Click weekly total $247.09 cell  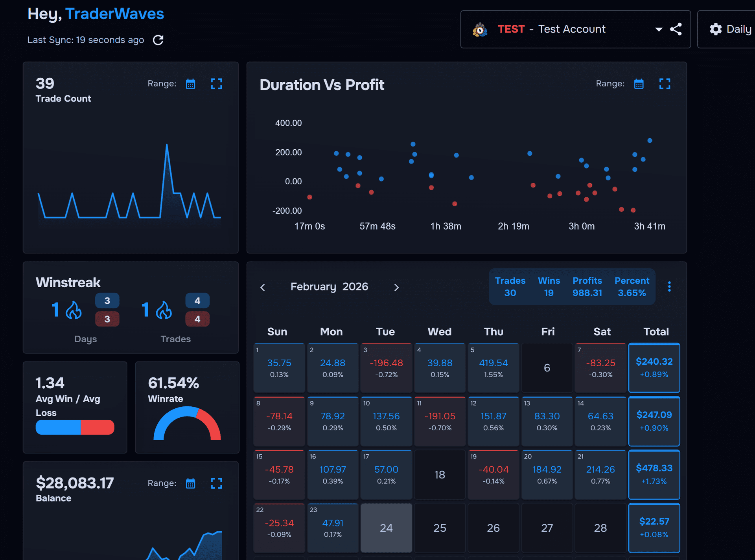coord(654,421)
